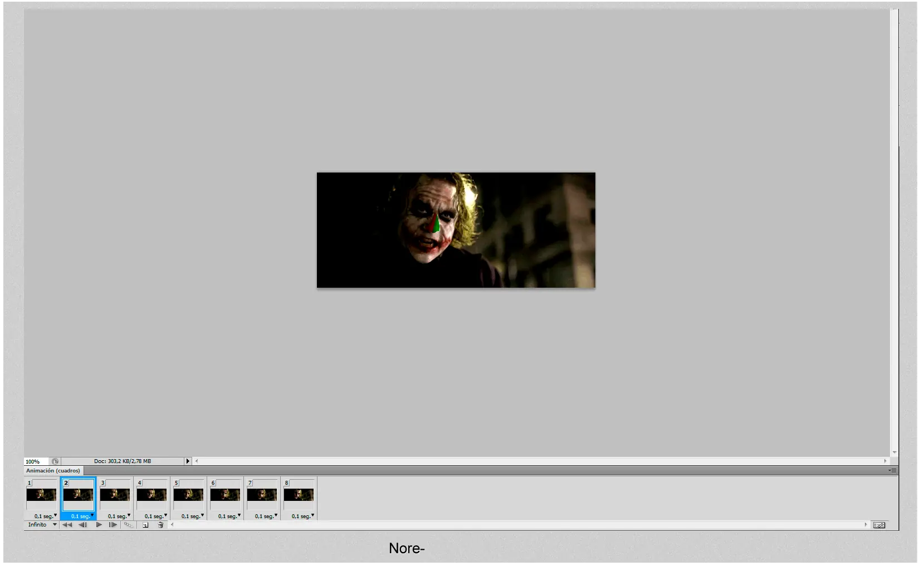Viewport: 924px width, 566px height.
Task: Open frame 2 delay time dropdown
Action: coord(82,516)
